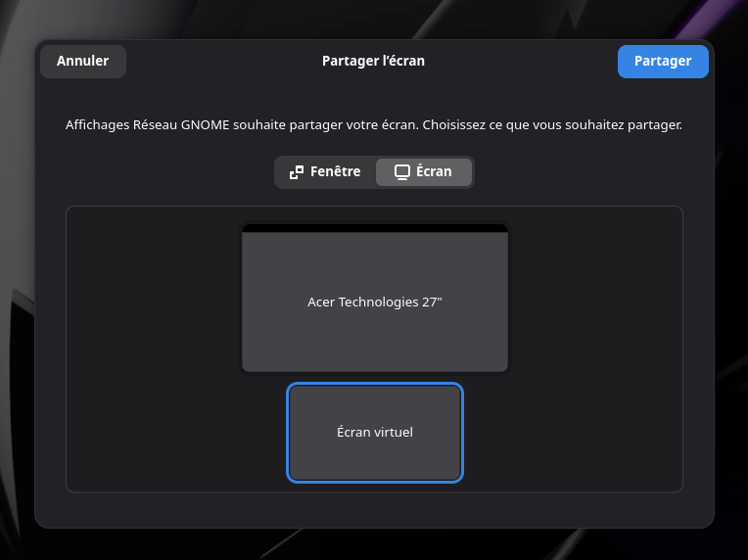Image resolution: width=748 pixels, height=560 pixels.
Task: Click the Affichages Réseau GNOME description text
Action: (x=374, y=125)
